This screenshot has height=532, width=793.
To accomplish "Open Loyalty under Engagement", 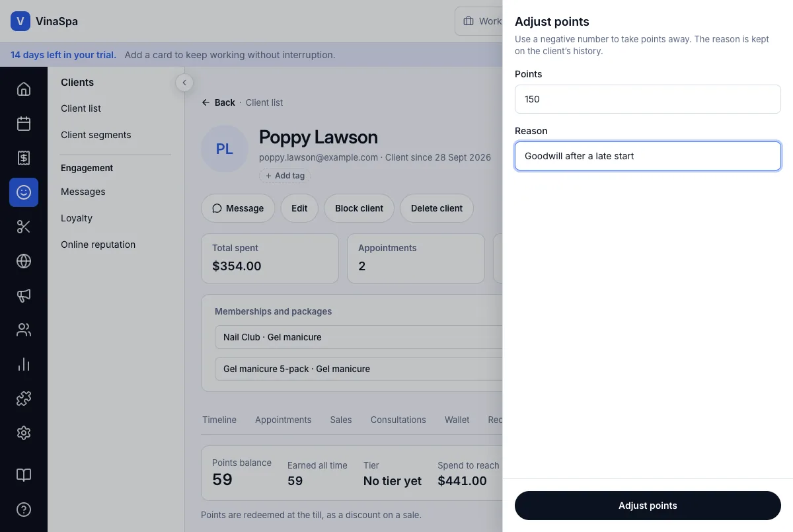I will click(77, 218).
